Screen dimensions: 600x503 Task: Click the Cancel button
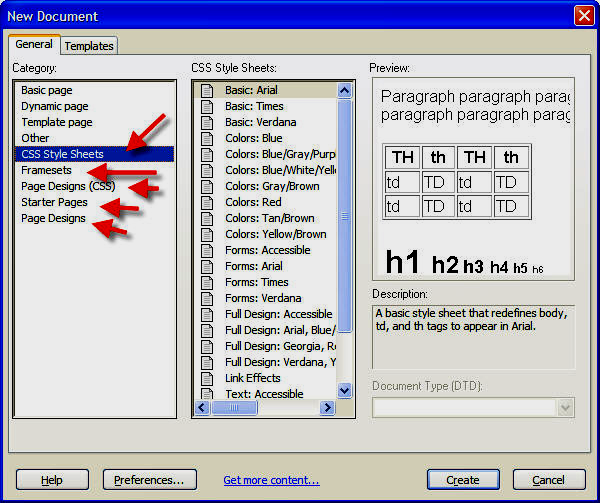coord(549,480)
